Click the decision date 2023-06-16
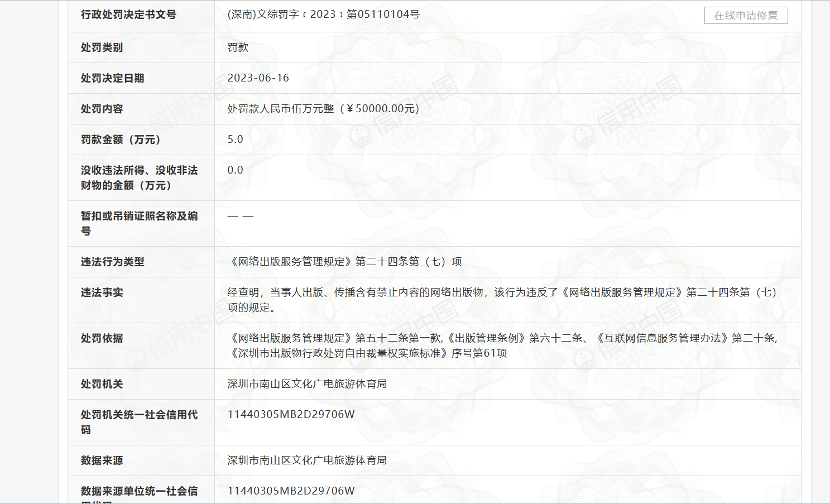The image size is (830, 504). pos(258,78)
